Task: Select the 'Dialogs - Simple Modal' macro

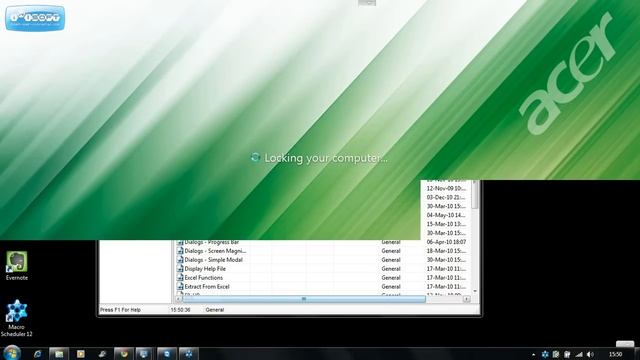Action: pyautogui.click(x=213, y=260)
